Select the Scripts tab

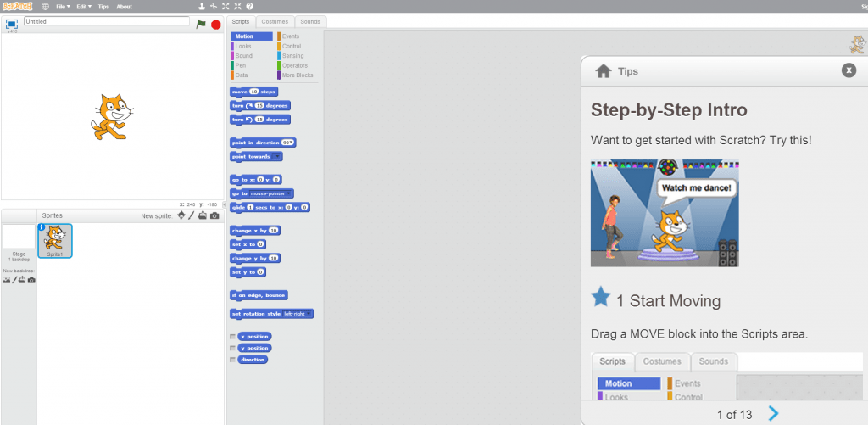241,21
